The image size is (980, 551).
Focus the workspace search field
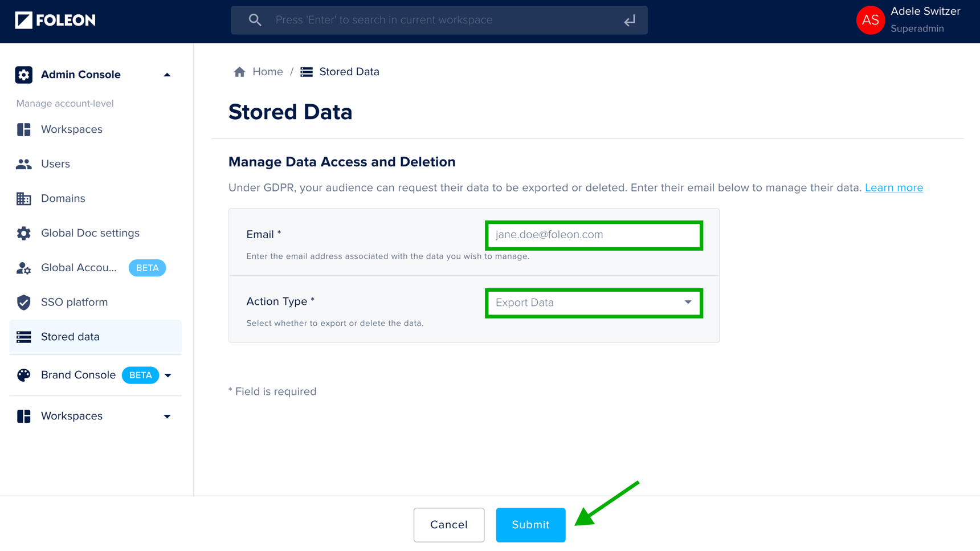tap(439, 20)
